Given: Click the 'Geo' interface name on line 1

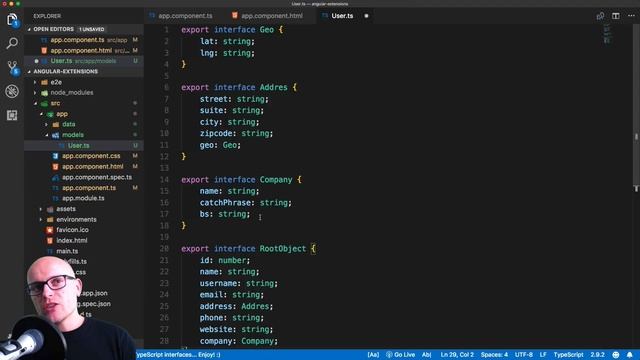Looking at the screenshot, I should tap(267, 30).
